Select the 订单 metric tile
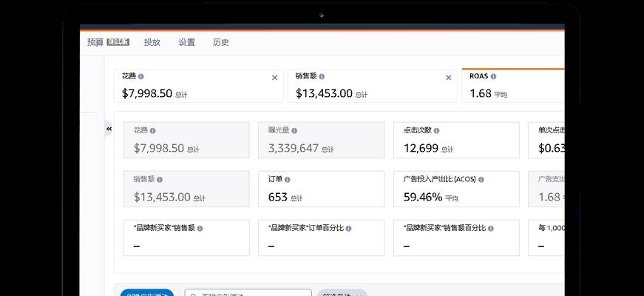644x296 pixels. coord(321,189)
